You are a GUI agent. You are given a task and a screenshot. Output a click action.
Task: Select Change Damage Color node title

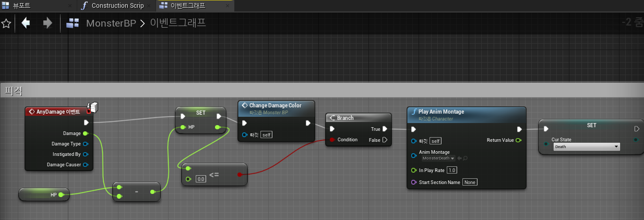click(x=275, y=105)
